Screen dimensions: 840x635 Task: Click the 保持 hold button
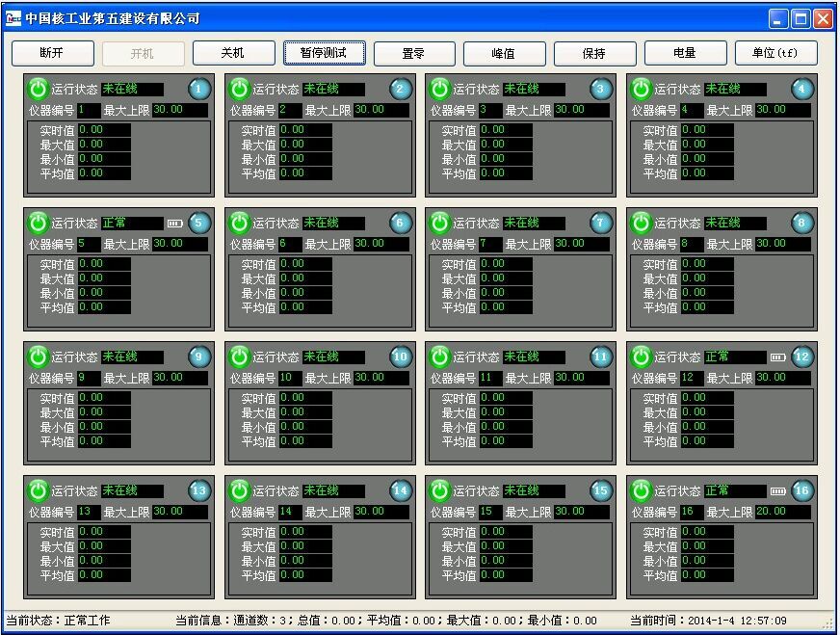594,53
